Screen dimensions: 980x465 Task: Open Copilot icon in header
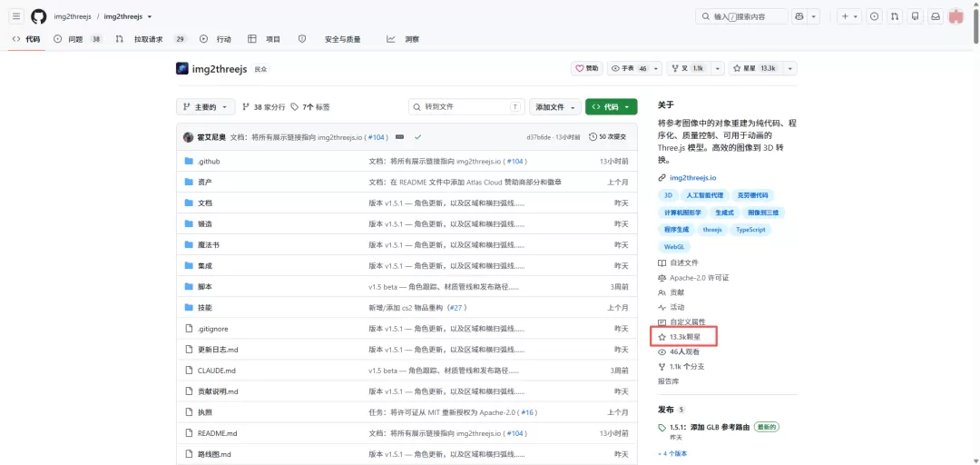tap(799, 17)
